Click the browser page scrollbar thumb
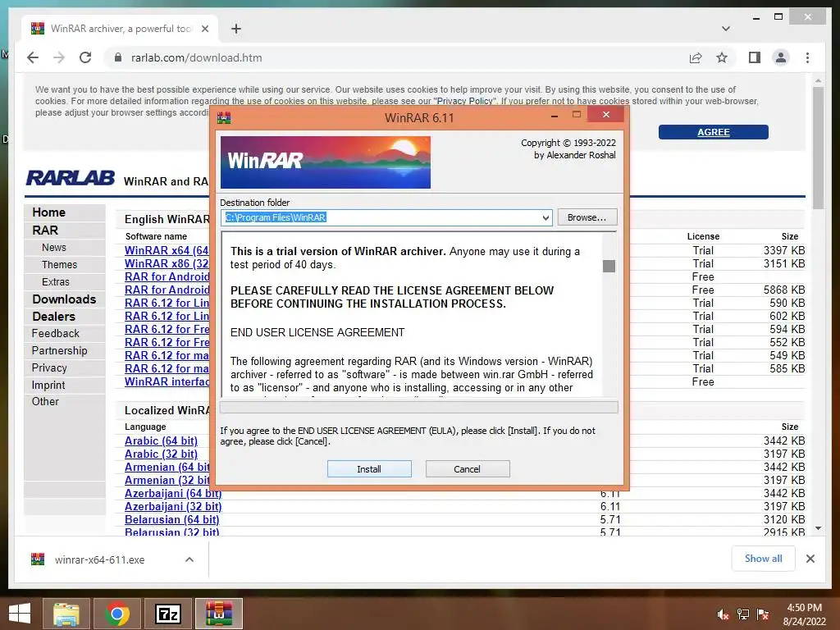 (818, 148)
